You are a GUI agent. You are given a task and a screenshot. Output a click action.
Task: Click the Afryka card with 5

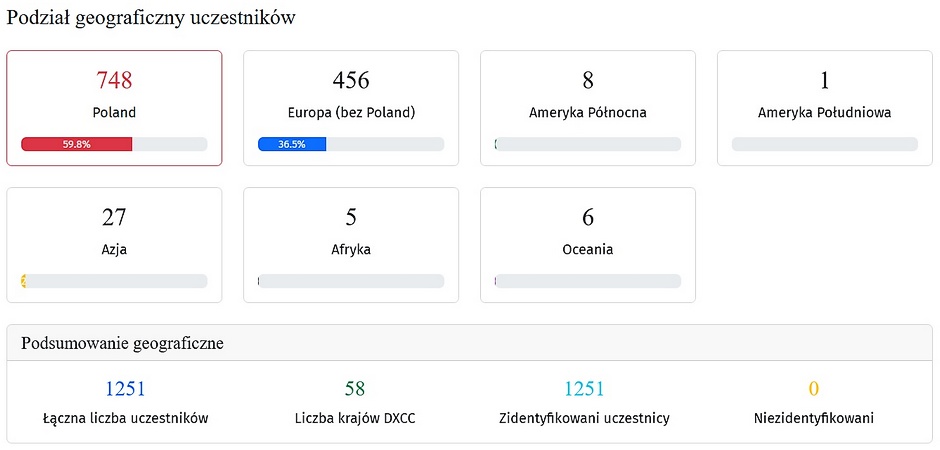(351, 245)
